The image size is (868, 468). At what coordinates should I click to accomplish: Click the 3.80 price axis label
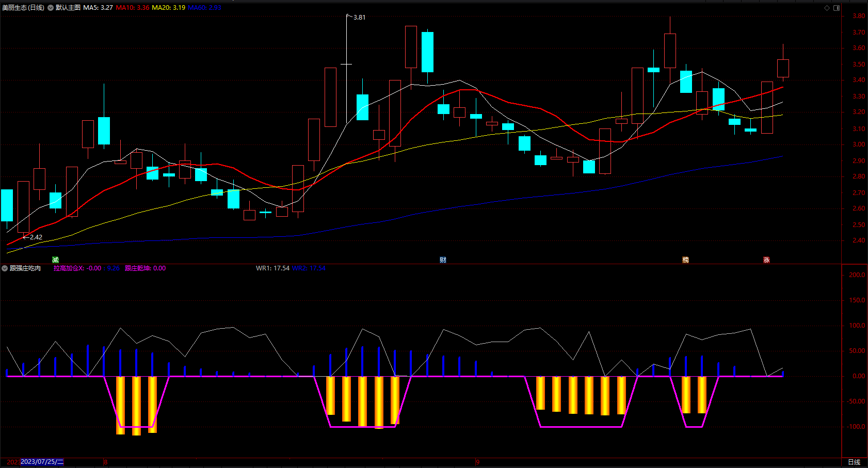pos(859,16)
